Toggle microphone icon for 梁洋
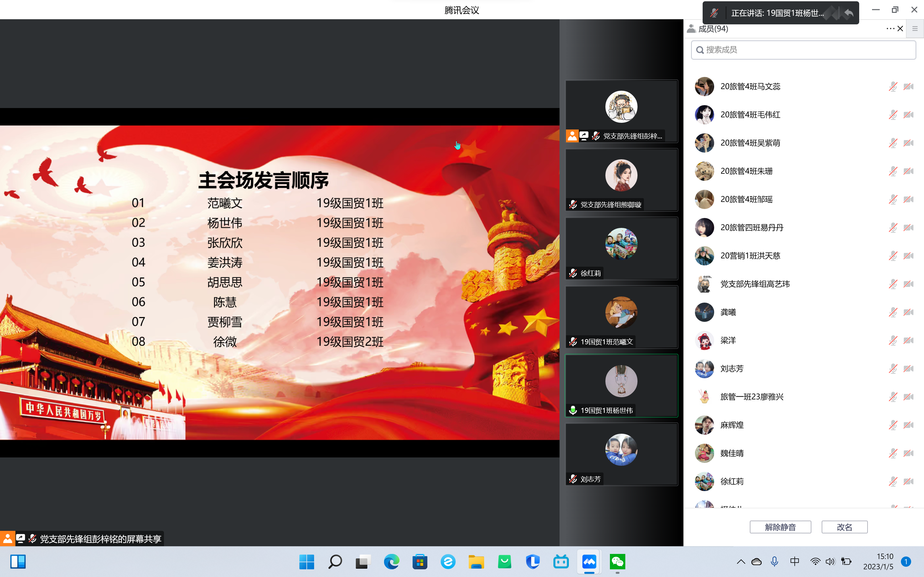924x577 pixels. [x=893, y=340]
